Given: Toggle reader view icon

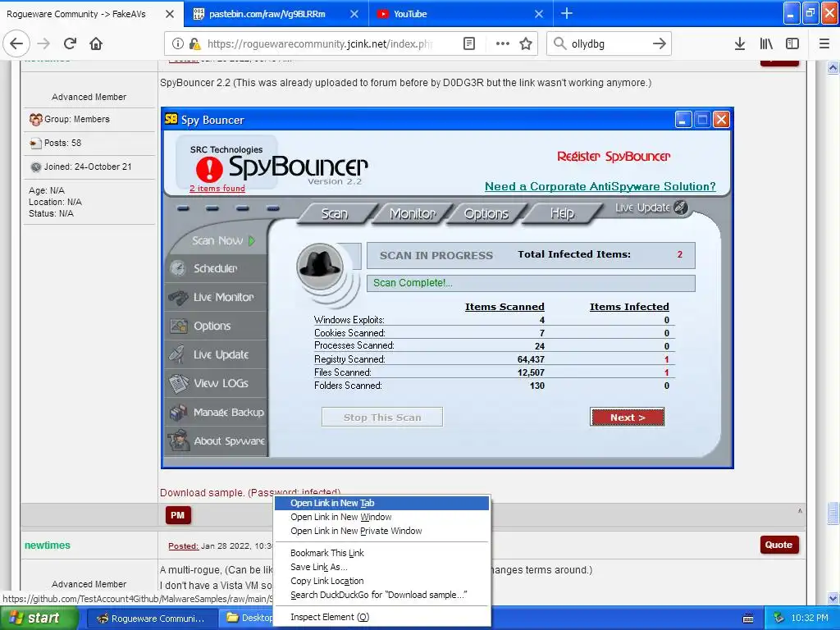Looking at the screenshot, I should [468, 43].
